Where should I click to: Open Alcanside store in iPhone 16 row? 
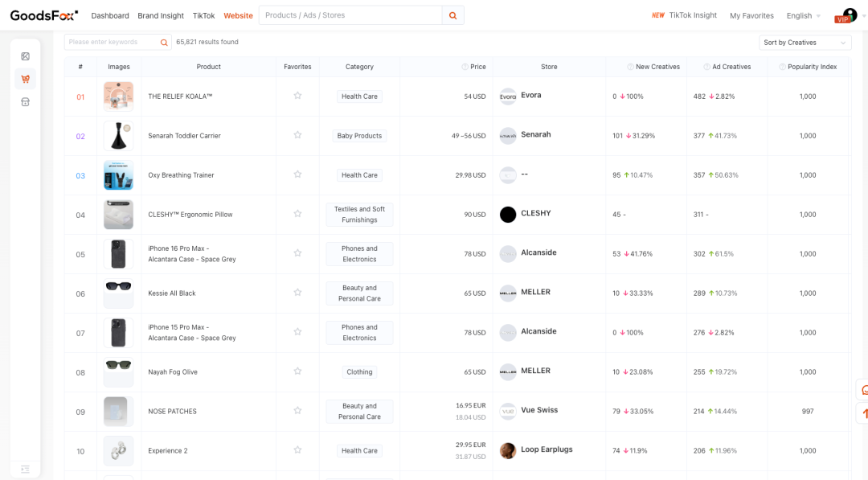point(538,252)
